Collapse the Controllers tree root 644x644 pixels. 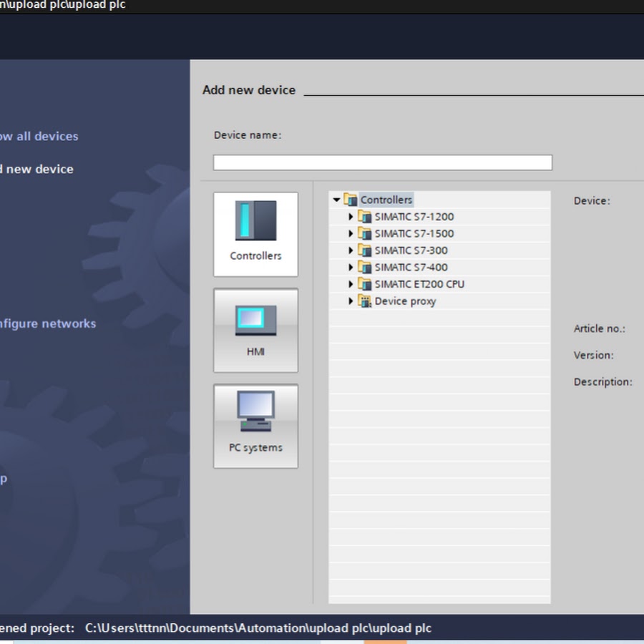pyautogui.click(x=336, y=200)
